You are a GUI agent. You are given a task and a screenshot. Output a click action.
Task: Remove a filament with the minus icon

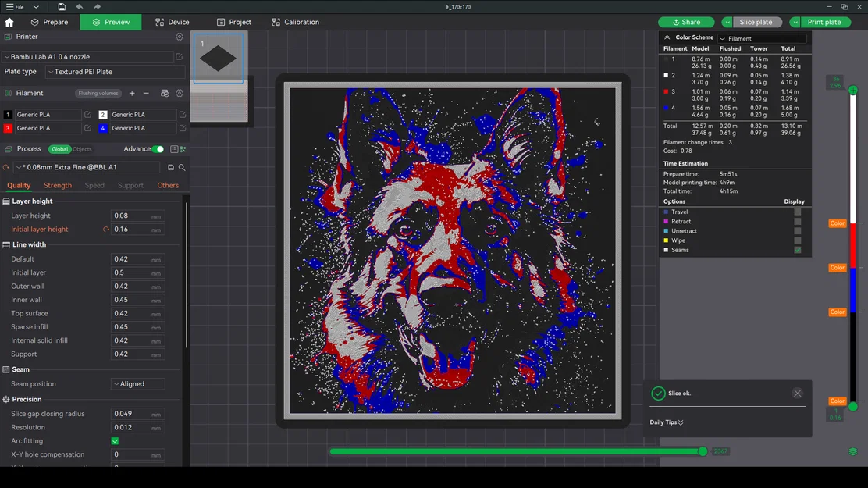146,93
